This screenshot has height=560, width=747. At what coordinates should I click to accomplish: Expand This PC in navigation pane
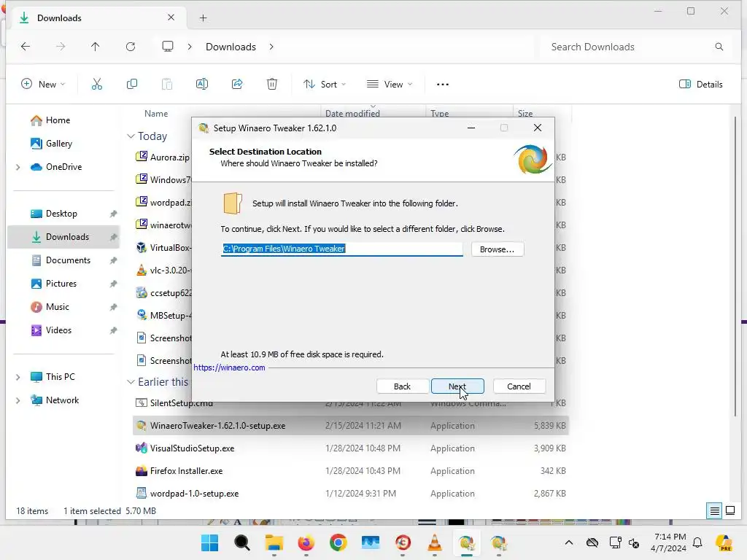tap(18, 377)
